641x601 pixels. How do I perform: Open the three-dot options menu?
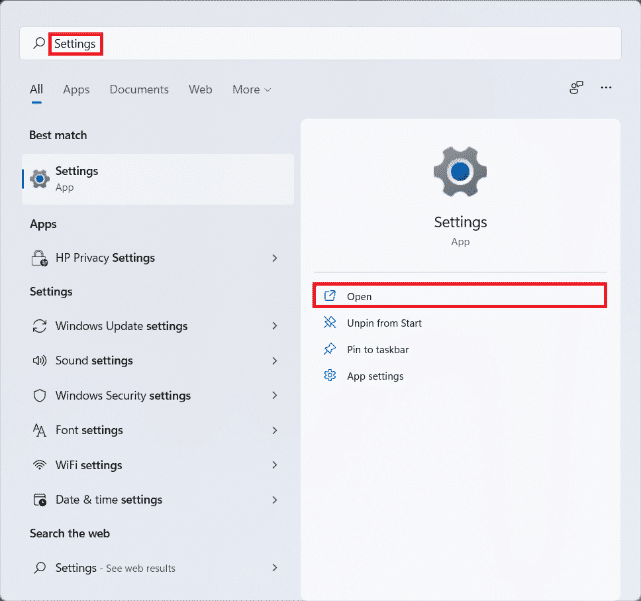[606, 87]
